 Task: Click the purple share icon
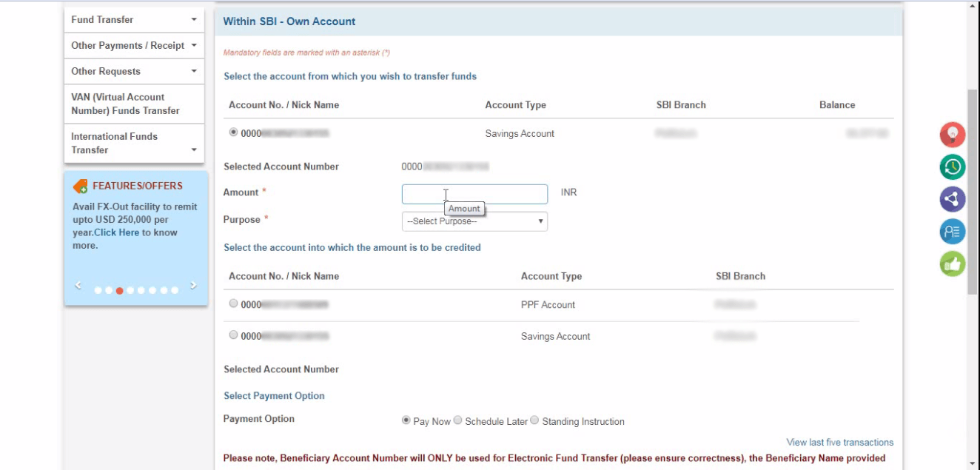click(953, 198)
